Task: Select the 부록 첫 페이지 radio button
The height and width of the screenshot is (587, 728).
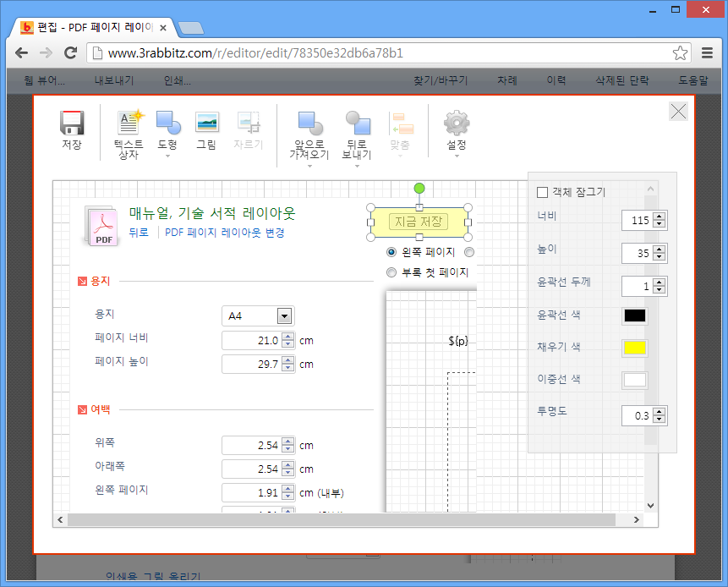Action: 391,272
